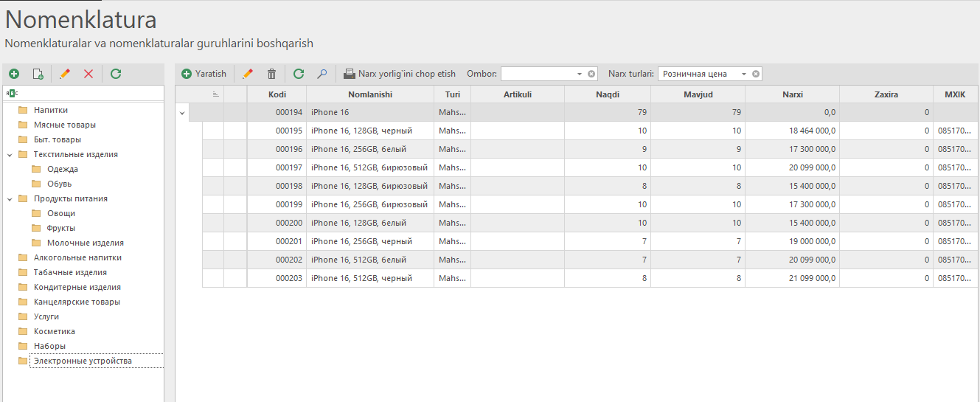
Task: Edit selected item in items toolbar
Action: pyautogui.click(x=248, y=74)
